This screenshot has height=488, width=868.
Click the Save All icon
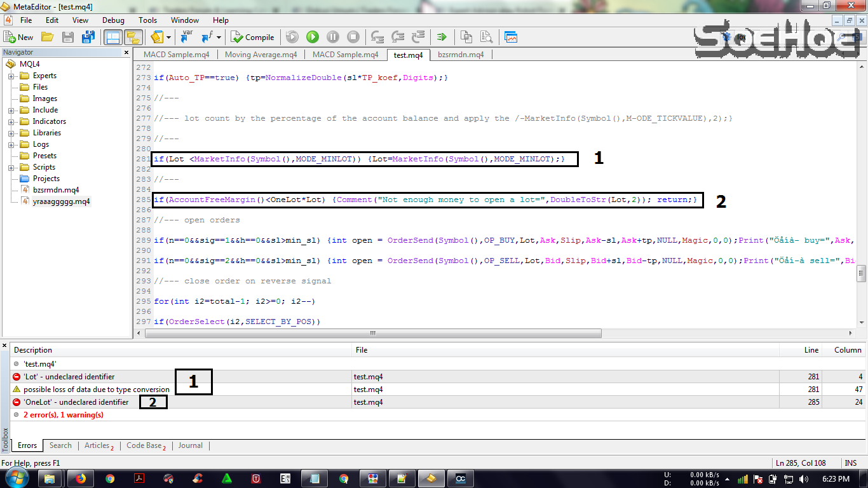(88, 37)
